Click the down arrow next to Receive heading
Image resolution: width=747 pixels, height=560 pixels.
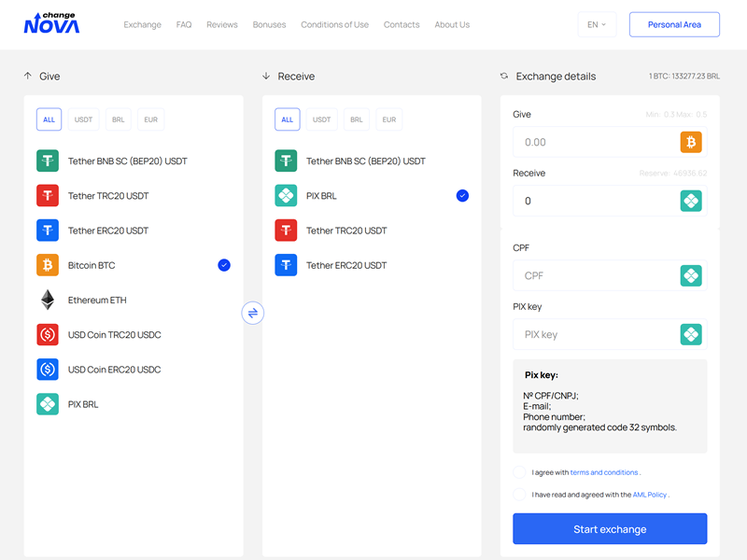point(266,76)
